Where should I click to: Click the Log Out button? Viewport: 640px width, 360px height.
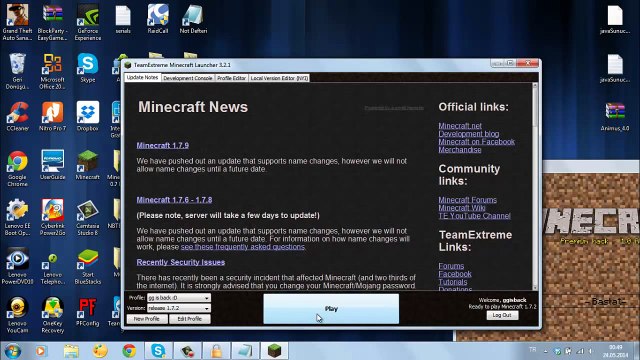tap(502, 315)
